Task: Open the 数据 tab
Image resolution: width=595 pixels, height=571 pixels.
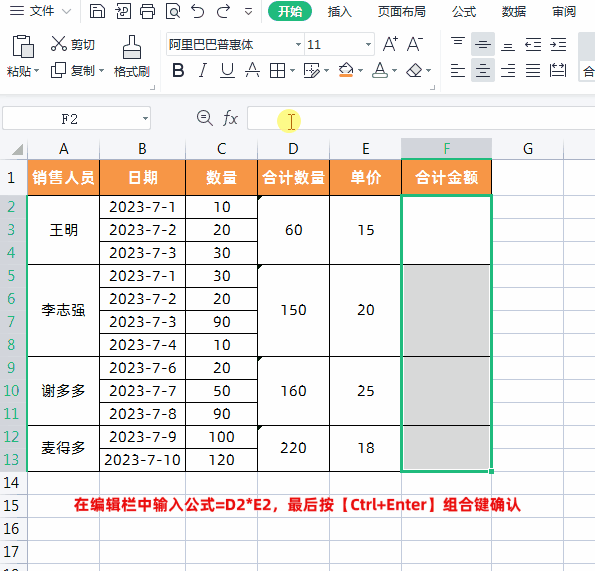Action: [513, 12]
